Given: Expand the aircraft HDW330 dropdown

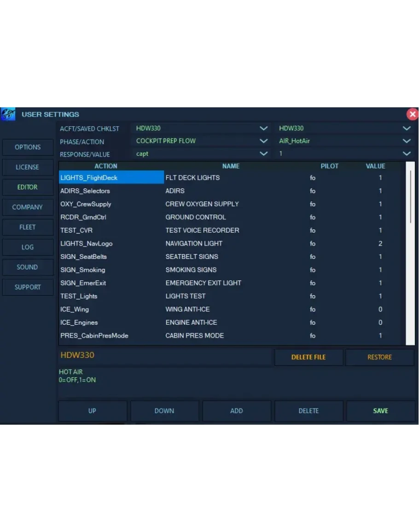Looking at the screenshot, I should pyautogui.click(x=263, y=129).
